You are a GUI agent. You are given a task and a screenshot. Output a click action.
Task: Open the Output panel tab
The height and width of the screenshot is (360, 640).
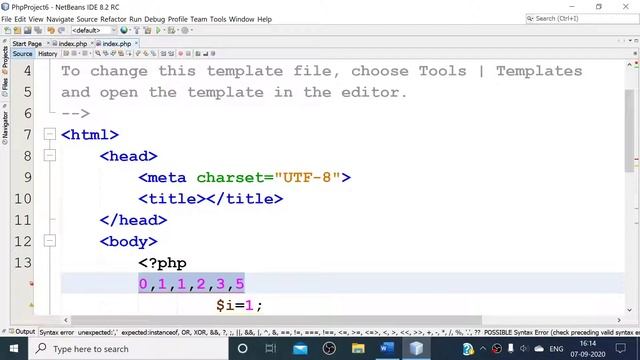[22, 331]
